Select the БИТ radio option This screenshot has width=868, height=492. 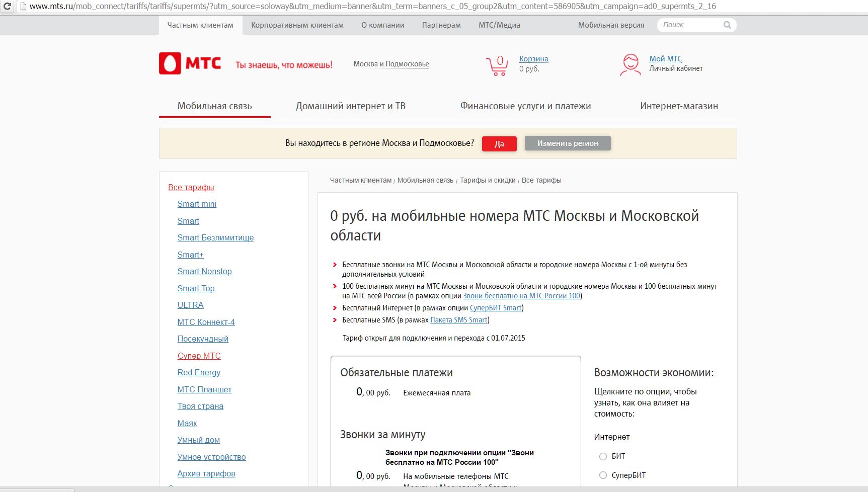(603, 456)
